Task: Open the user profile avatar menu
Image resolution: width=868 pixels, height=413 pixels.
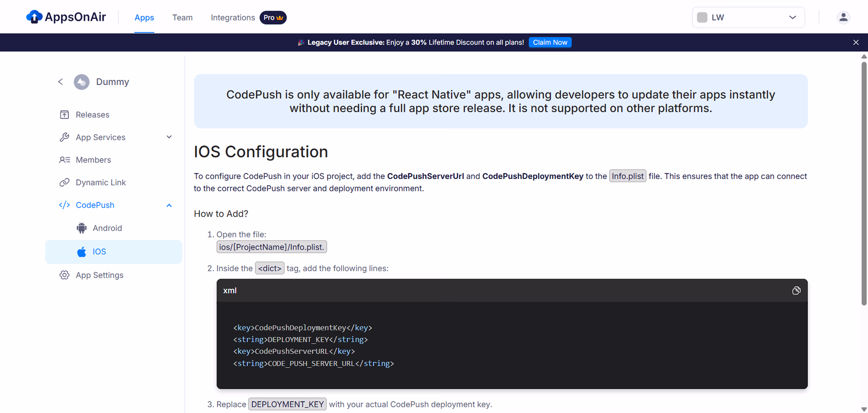Action: (x=843, y=17)
